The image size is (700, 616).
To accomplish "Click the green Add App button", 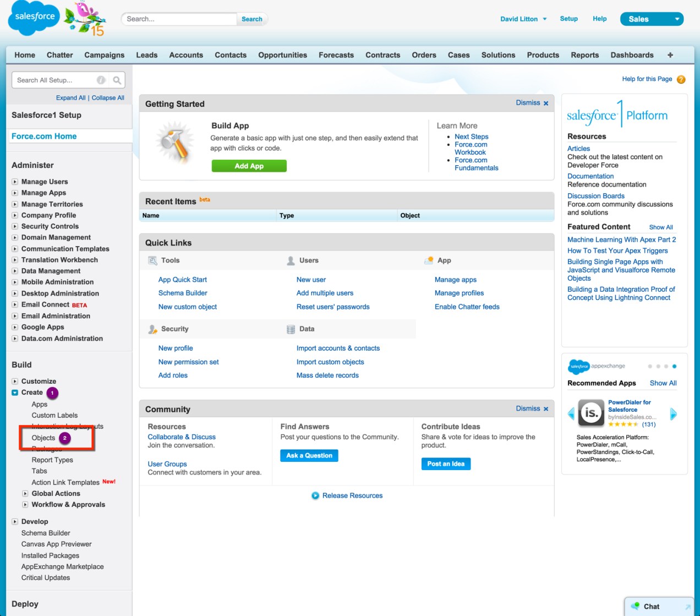I will 249,166.
